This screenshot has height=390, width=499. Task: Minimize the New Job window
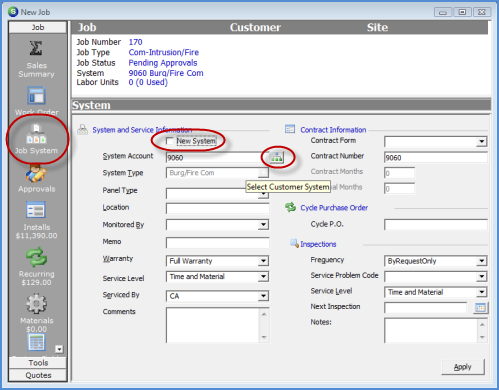pyautogui.click(x=443, y=12)
